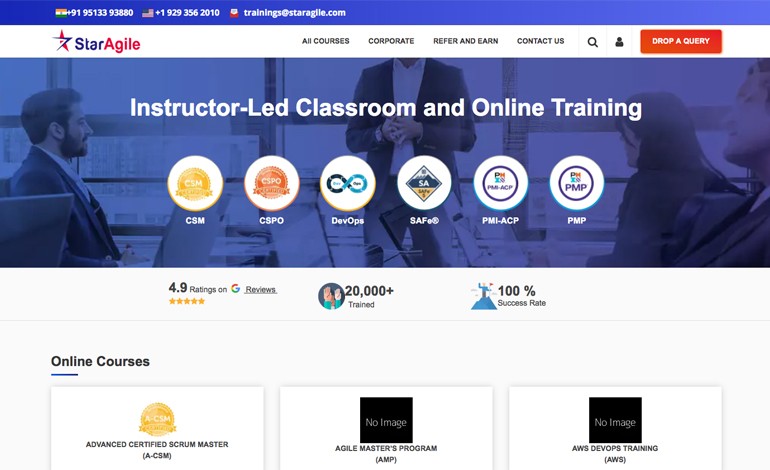Open All Courses menu
The height and width of the screenshot is (470, 770).
[326, 41]
